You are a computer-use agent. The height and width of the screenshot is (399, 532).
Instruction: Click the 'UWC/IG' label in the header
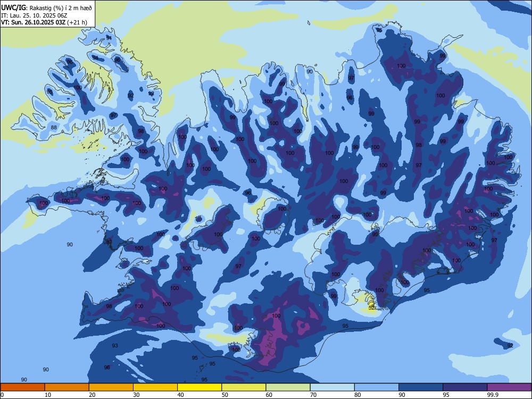[x=13, y=7]
